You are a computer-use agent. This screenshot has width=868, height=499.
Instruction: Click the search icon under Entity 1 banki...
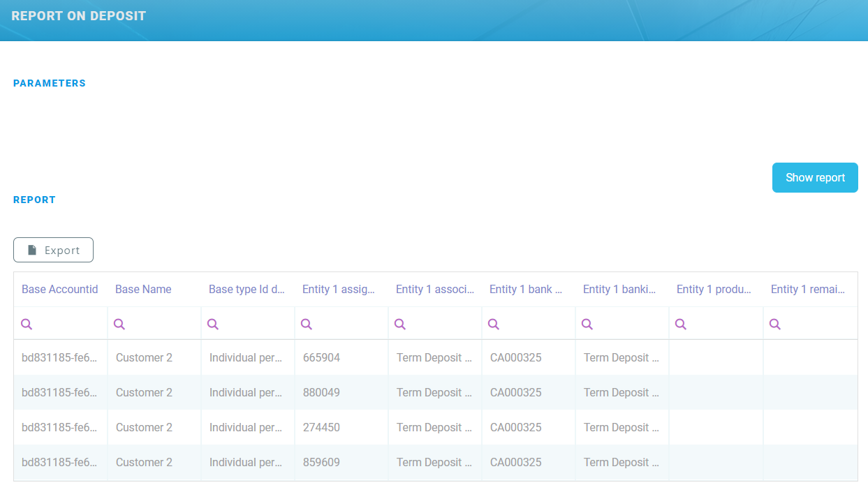(587, 323)
